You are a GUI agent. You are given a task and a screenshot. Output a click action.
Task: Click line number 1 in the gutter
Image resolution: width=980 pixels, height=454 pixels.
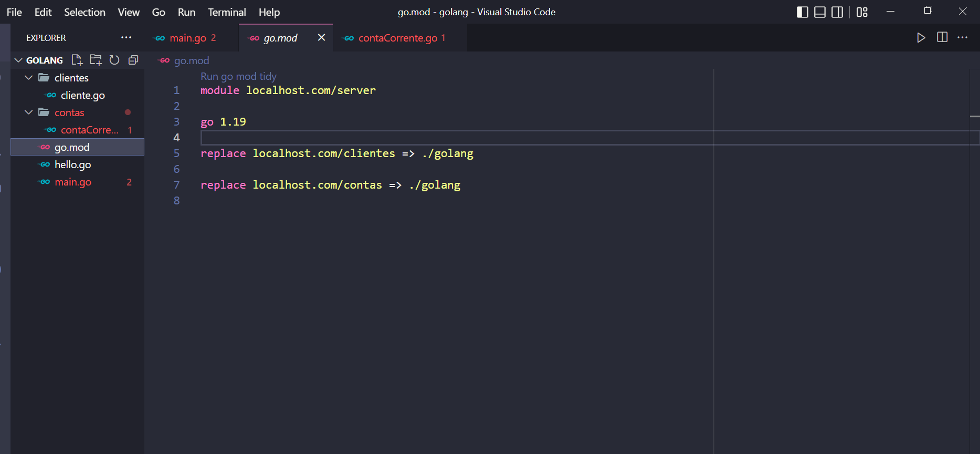176,90
